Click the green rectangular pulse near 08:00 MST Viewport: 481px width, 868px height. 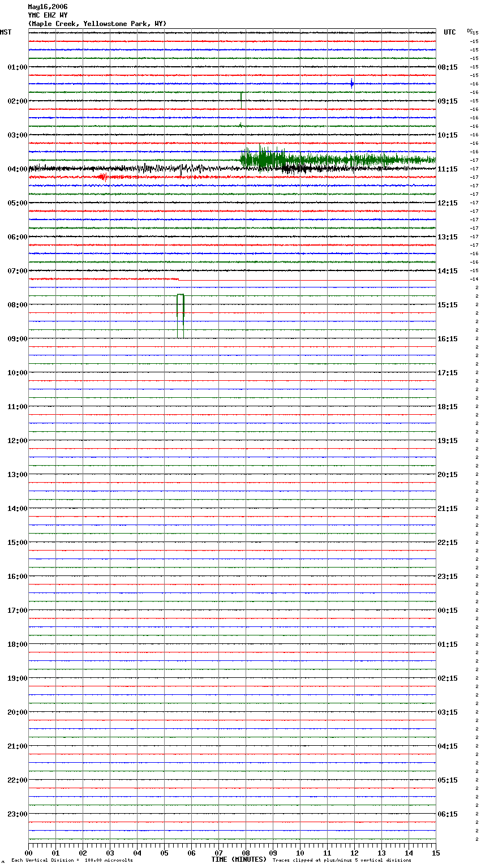pos(181,316)
